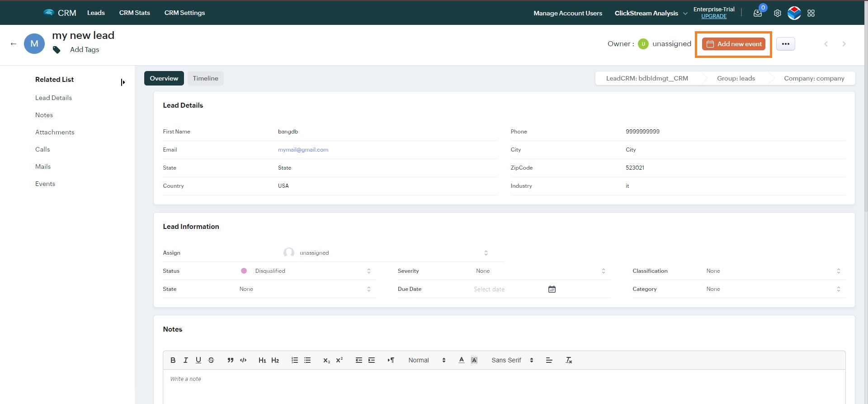Create a bulleted list

(x=307, y=360)
